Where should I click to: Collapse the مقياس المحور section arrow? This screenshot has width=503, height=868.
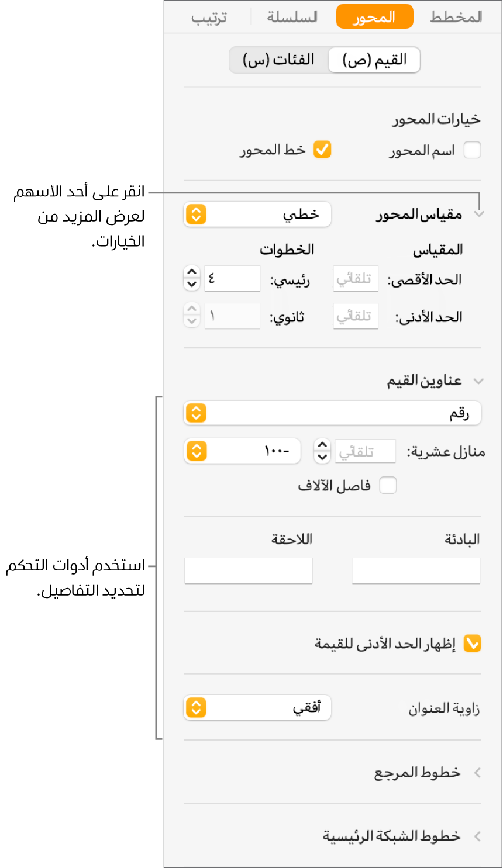click(479, 215)
